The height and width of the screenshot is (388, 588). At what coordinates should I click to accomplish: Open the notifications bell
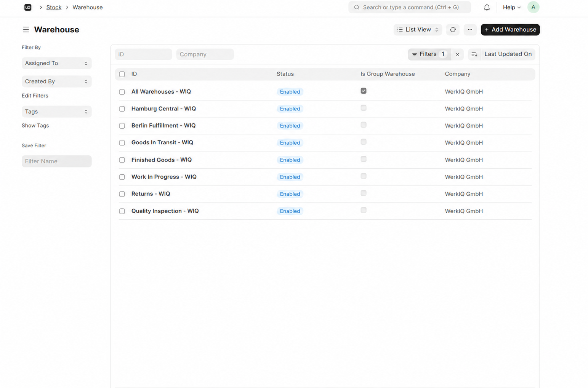coord(487,7)
